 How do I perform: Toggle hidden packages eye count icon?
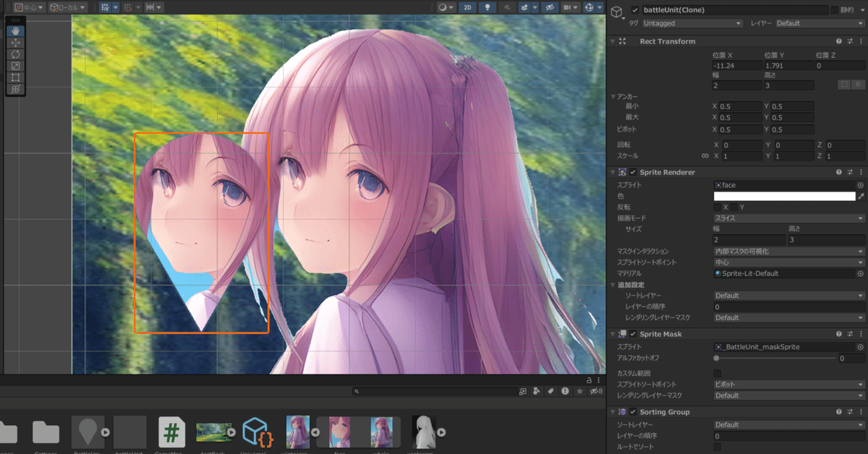coord(596,391)
